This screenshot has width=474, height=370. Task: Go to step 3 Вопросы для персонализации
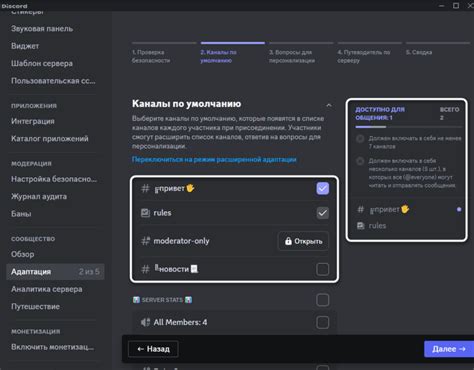[x=301, y=53]
